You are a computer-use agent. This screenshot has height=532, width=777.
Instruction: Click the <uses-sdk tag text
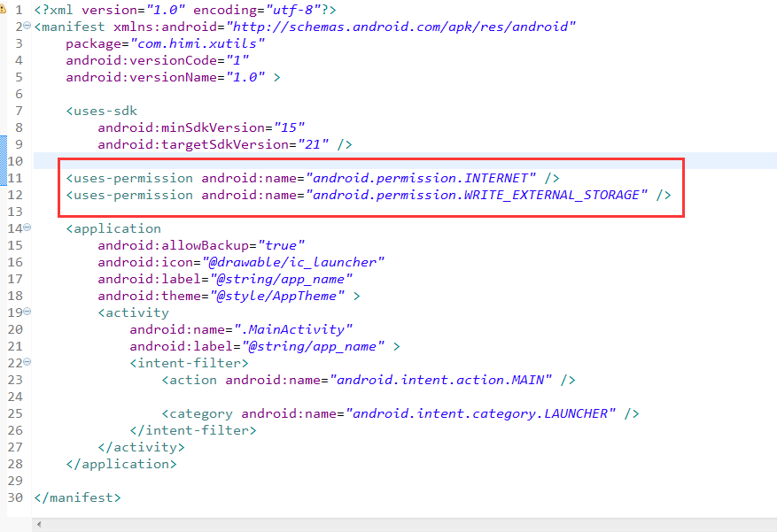(102, 111)
